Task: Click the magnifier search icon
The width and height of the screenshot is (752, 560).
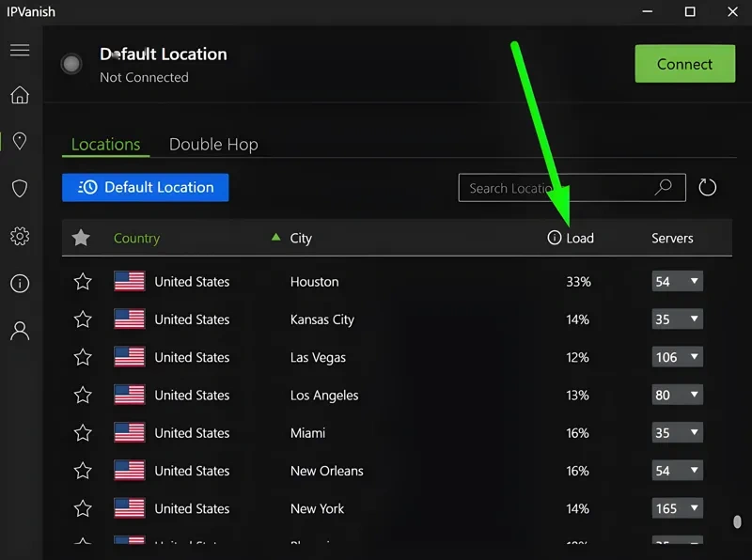Action: 664,187
